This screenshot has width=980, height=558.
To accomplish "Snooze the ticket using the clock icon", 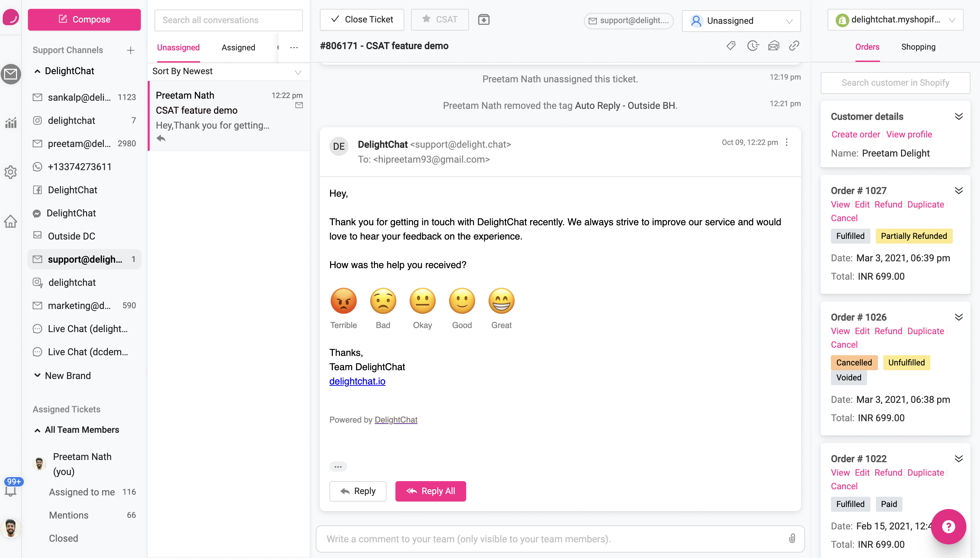I will click(752, 46).
